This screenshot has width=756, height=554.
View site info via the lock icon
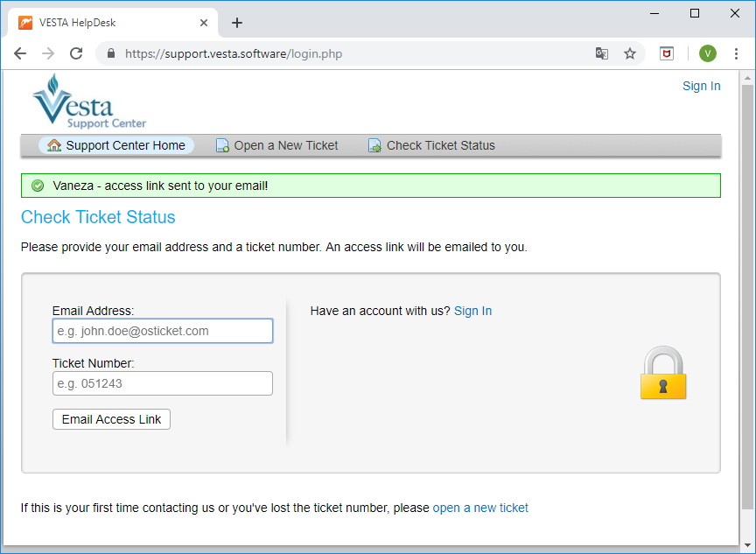click(x=110, y=53)
